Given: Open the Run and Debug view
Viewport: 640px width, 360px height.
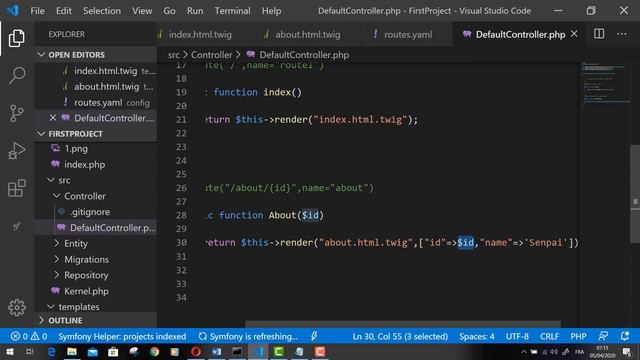Looking at the screenshot, I should pos(16,151).
